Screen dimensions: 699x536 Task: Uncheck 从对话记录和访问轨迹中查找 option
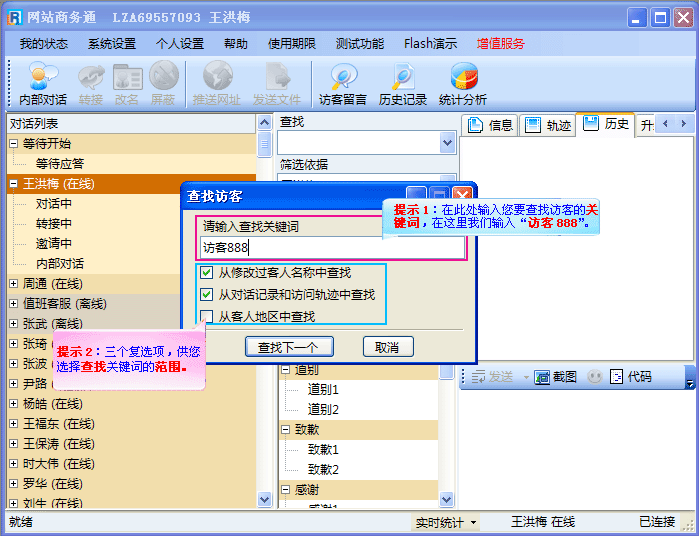coord(206,294)
